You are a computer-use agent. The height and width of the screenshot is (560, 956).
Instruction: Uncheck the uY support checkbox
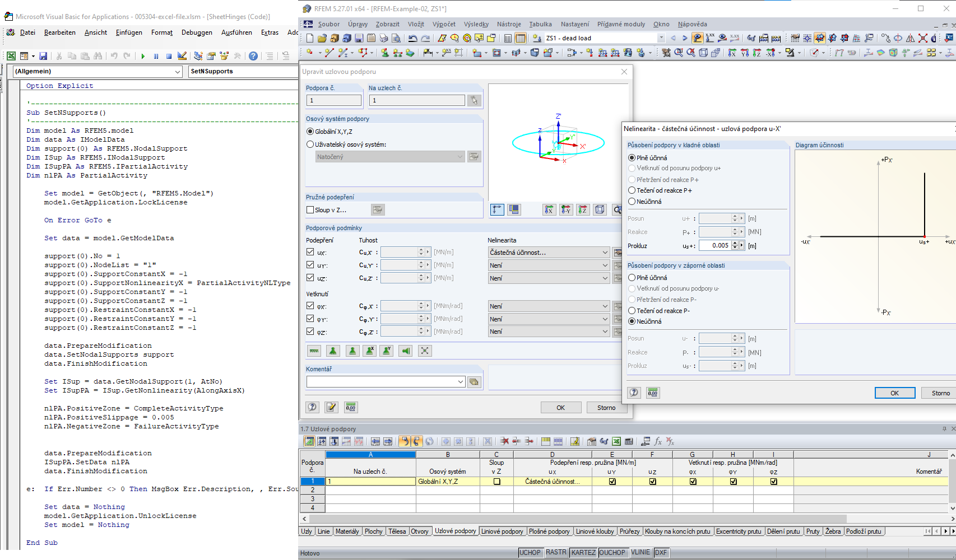point(310,265)
